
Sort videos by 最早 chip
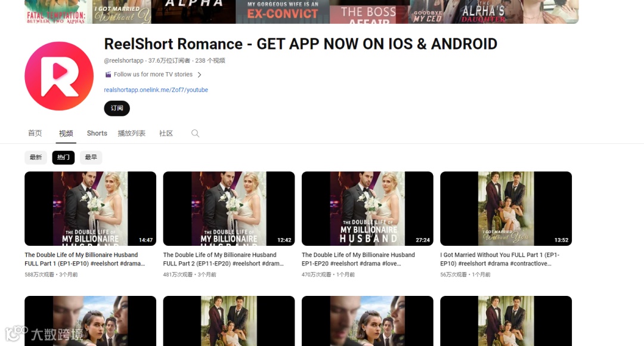pos(91,157)
